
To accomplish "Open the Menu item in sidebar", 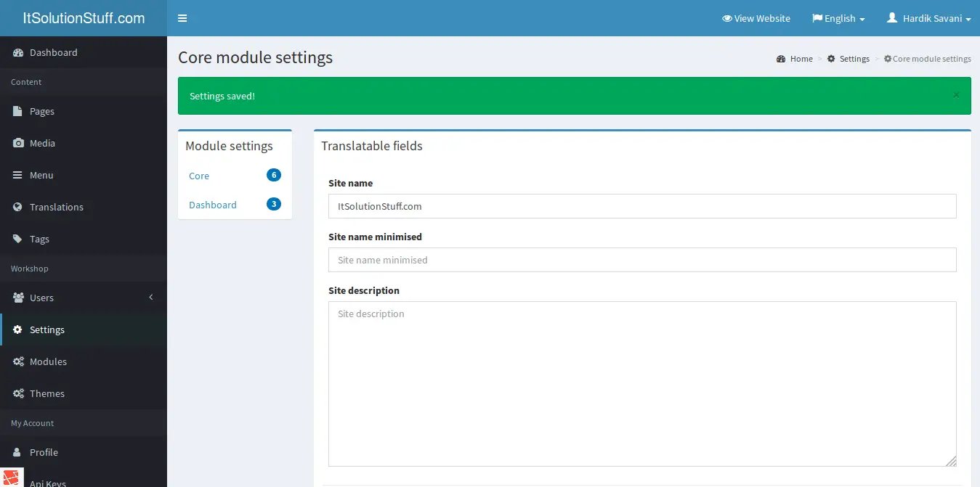I will (41, 175).
